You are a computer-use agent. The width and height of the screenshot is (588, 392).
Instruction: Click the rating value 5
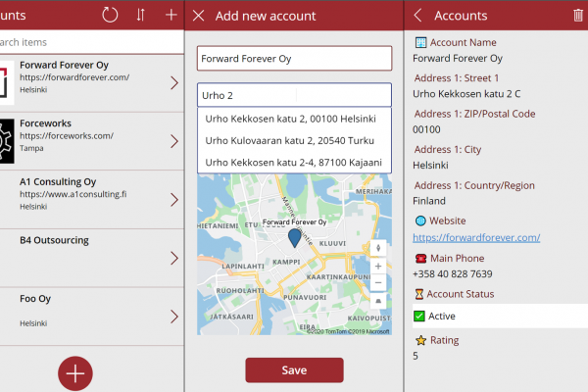[416, 356]
